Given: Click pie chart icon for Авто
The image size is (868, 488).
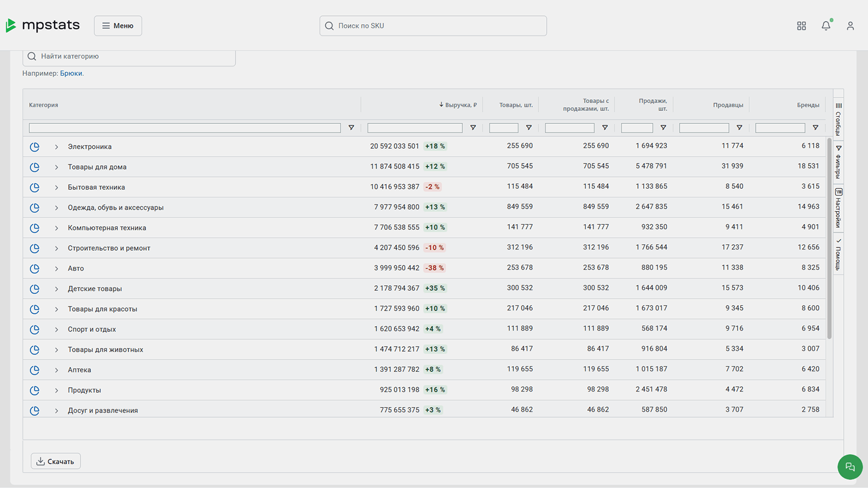Looking at the screenshot, I should 34,268.
